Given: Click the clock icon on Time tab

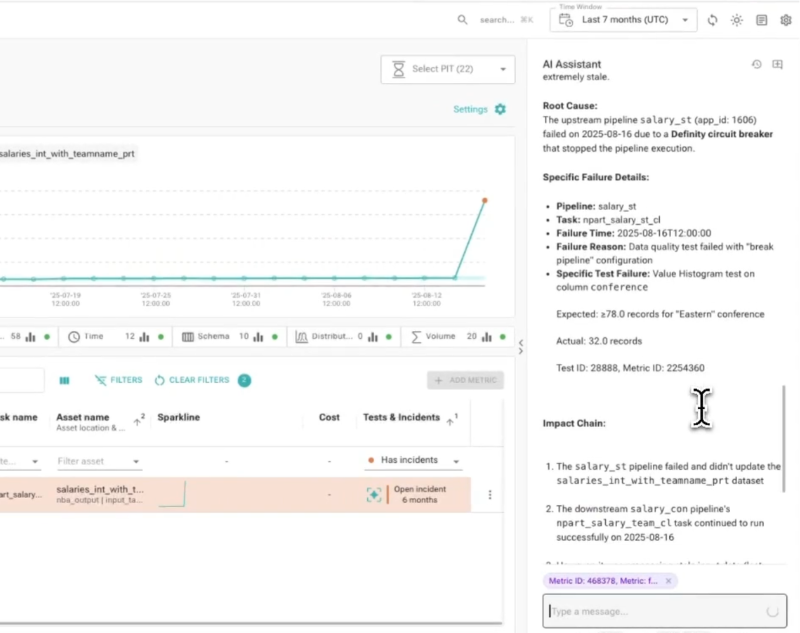Looking at the screenshot, I should click(74, 337).
